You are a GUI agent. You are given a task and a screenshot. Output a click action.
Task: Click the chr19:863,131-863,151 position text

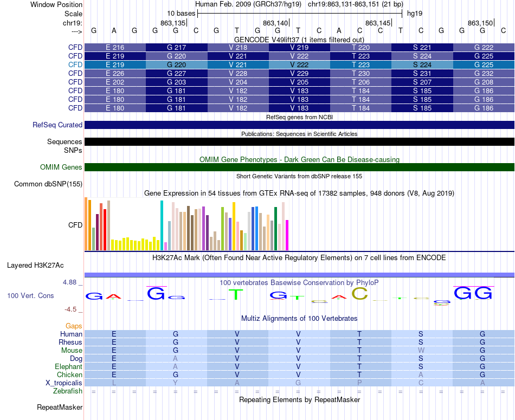click(356, 4)
